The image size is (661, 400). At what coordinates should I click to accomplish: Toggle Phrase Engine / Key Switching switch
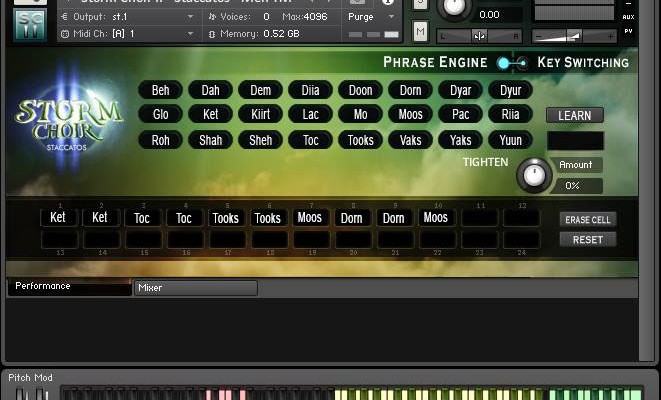click(511, 63)
